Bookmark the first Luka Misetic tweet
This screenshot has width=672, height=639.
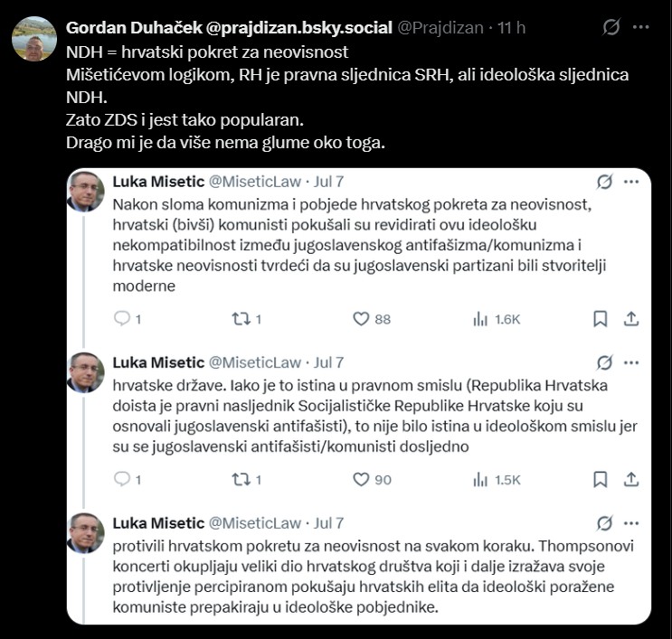(600, 319)
